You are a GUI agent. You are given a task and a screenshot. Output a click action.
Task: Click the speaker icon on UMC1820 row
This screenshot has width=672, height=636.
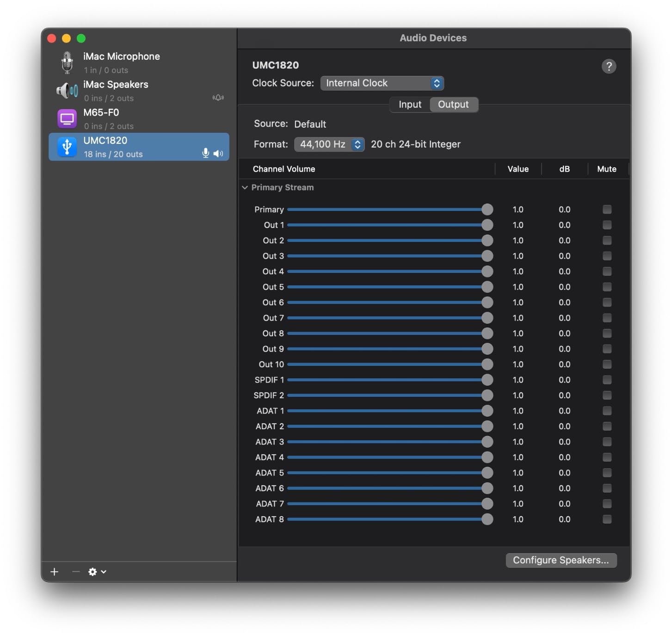click(x=218, y=154)
